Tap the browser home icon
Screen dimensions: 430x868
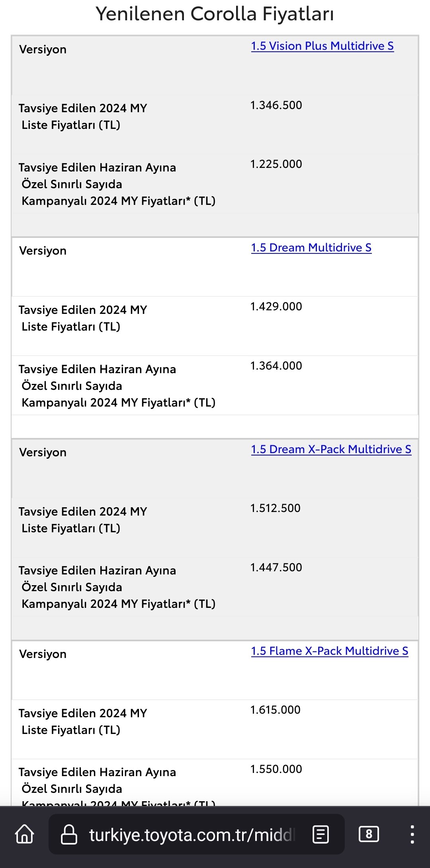[25, 834]
